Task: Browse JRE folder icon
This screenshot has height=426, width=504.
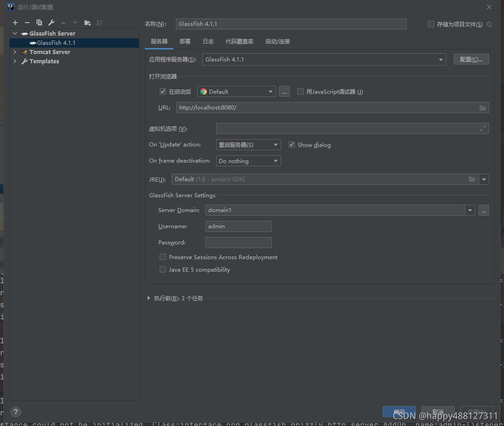Action: [x=472, y=179]
